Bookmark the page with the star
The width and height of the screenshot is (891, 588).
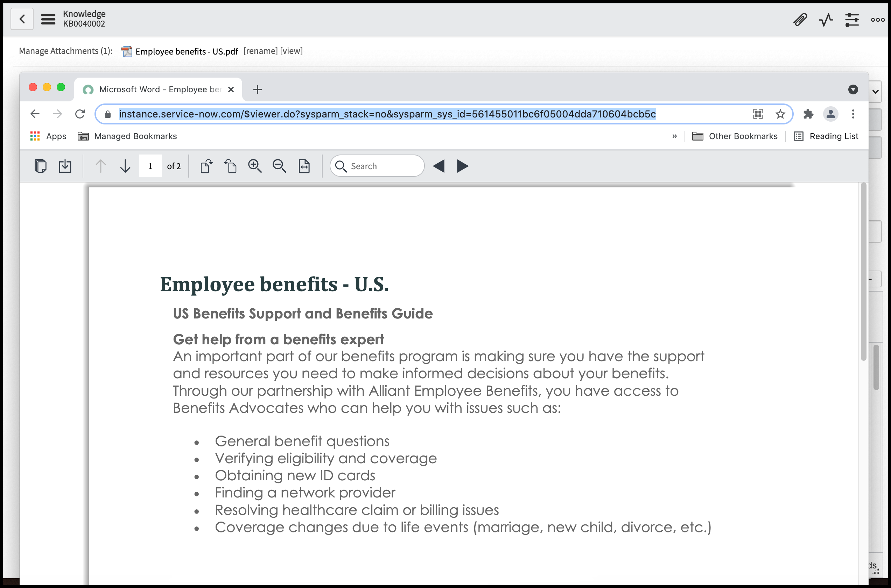[x=780, y=114]
